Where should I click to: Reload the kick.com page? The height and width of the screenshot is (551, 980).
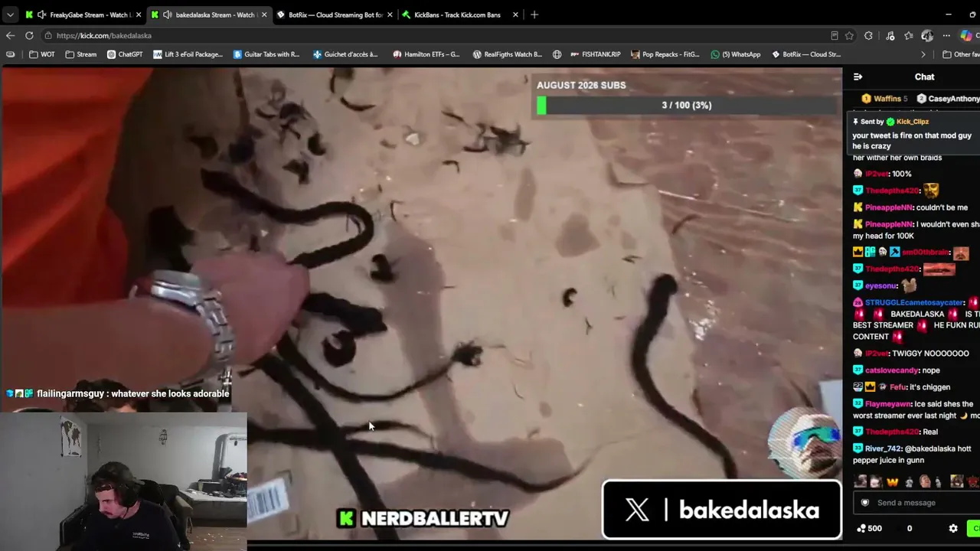29,35
